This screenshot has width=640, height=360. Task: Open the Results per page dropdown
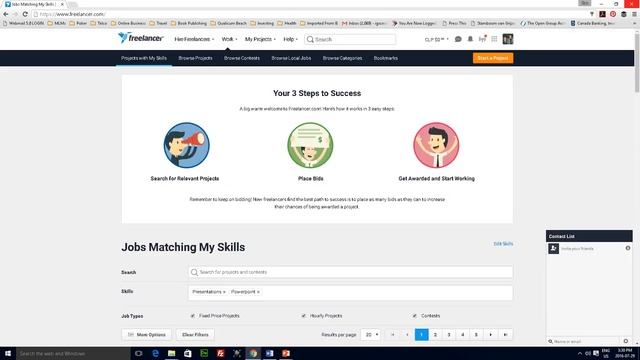371,335
